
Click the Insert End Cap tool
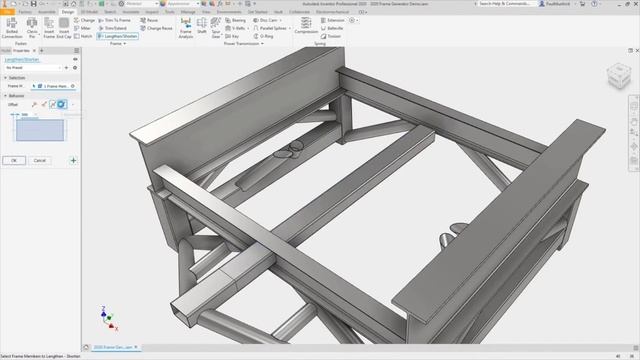64,28
